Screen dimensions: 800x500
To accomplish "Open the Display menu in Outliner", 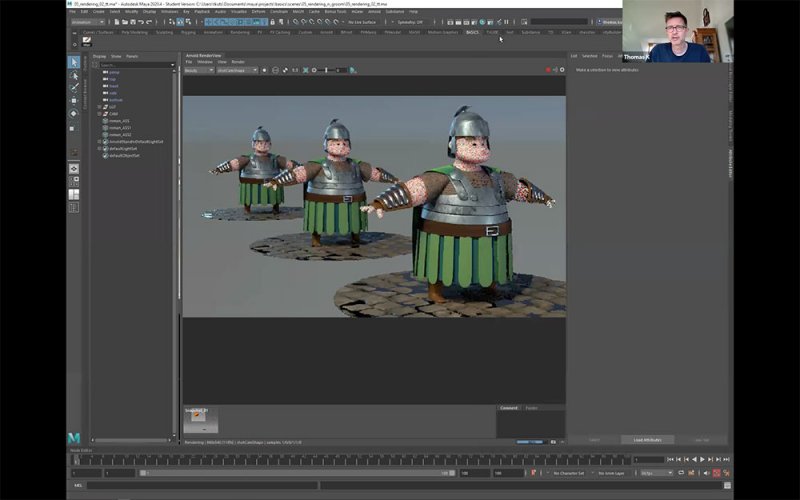I will (x=99, y=56).
